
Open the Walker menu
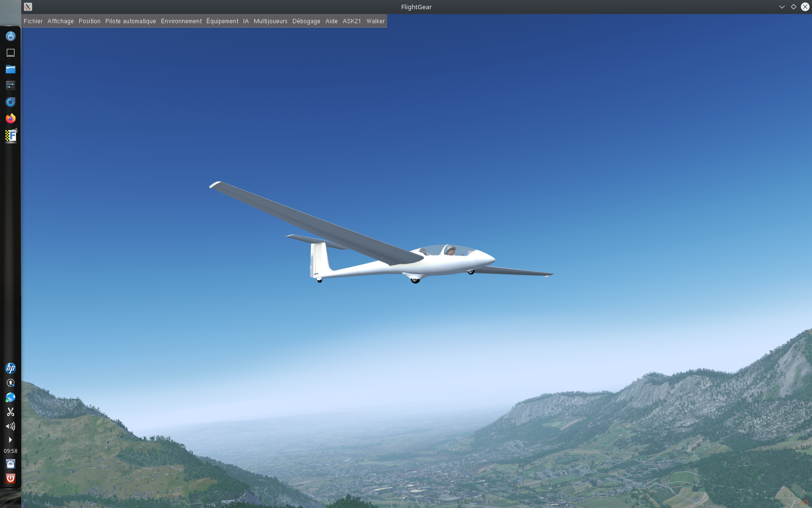376,21
